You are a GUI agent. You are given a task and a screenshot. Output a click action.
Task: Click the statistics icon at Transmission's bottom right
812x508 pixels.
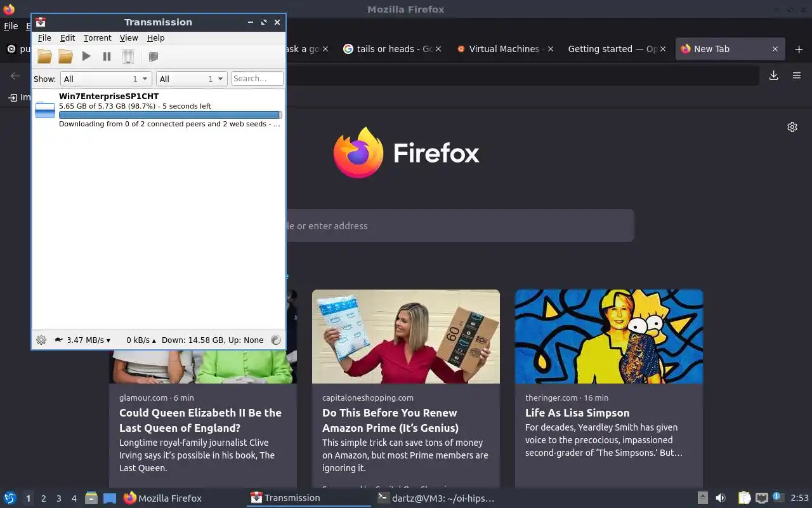pyautogui.click(x=276, y=340)
